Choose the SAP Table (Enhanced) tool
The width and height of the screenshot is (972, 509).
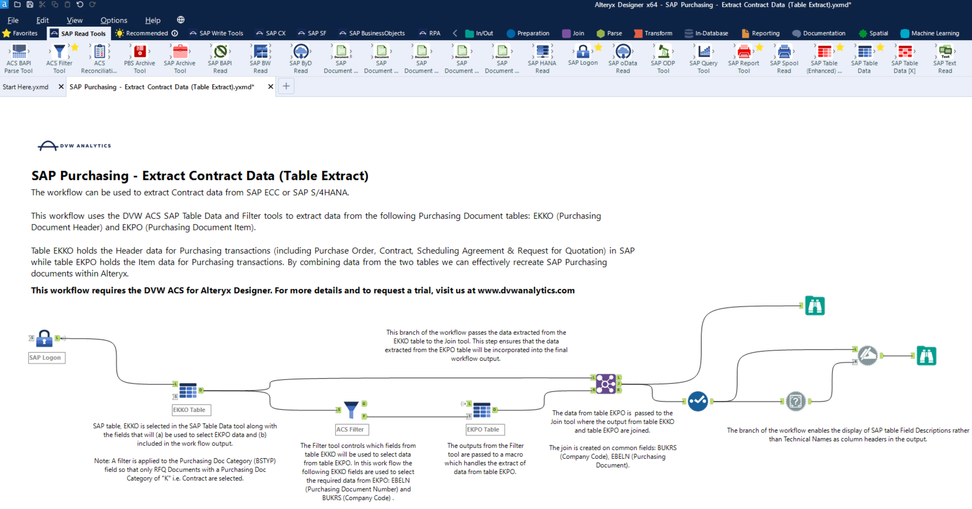[824, 59]
